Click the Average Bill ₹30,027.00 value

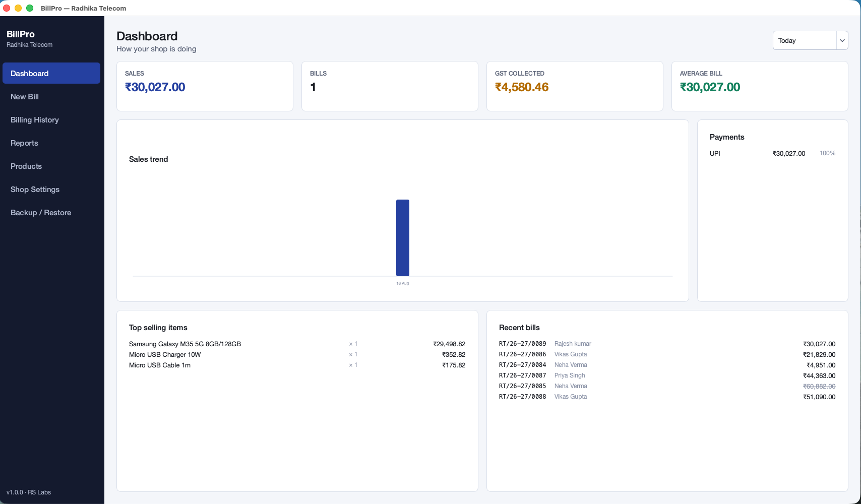710,87
